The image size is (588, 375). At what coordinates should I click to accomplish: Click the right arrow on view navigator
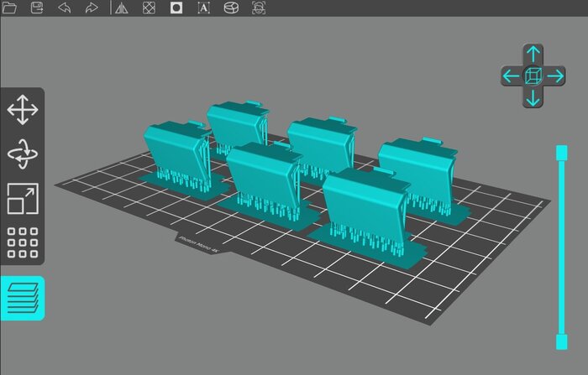(x=554, y=76)
